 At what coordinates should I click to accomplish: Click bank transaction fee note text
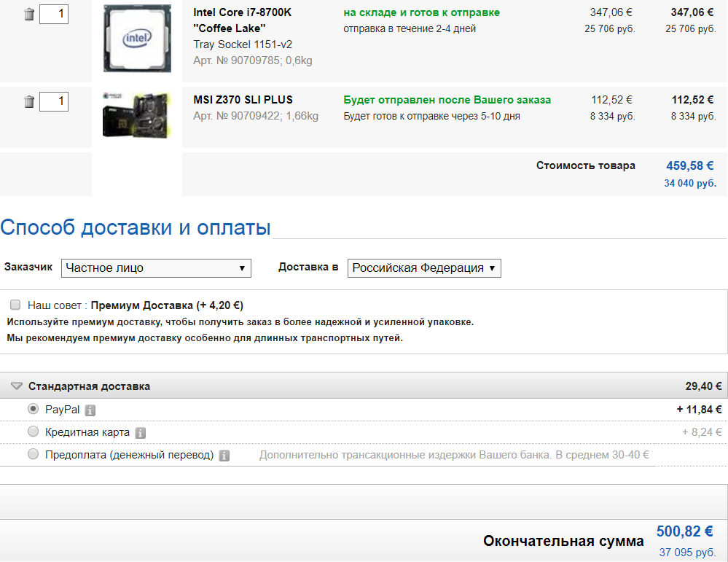pyautogui.click(x=454, y=455)
